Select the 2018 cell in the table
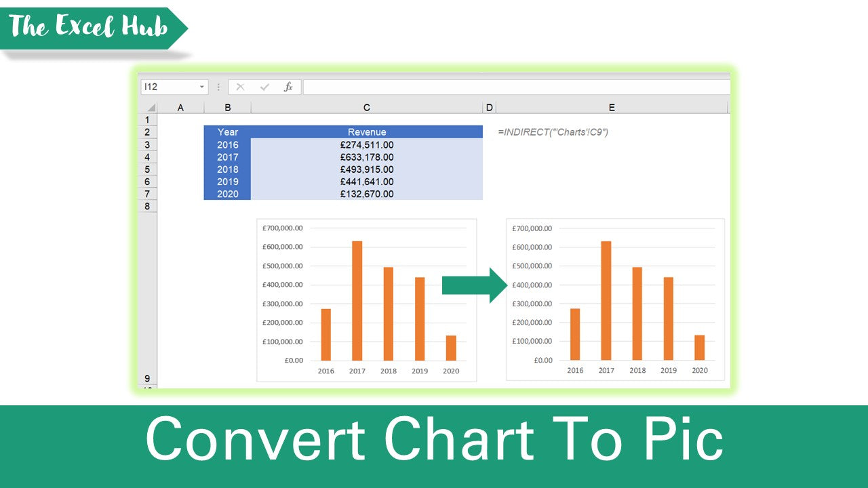868x488 pixels. coord(227,169)
